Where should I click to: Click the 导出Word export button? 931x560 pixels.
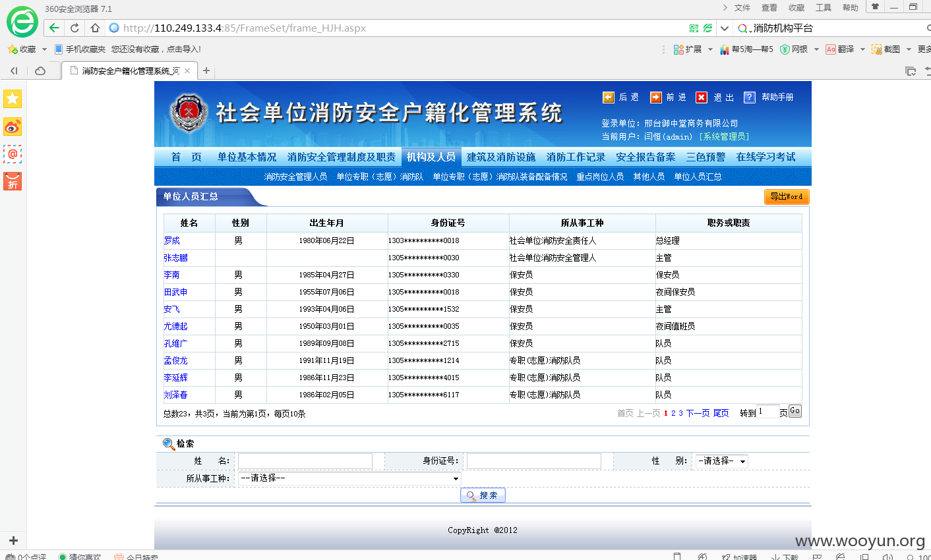pos(787,196)
